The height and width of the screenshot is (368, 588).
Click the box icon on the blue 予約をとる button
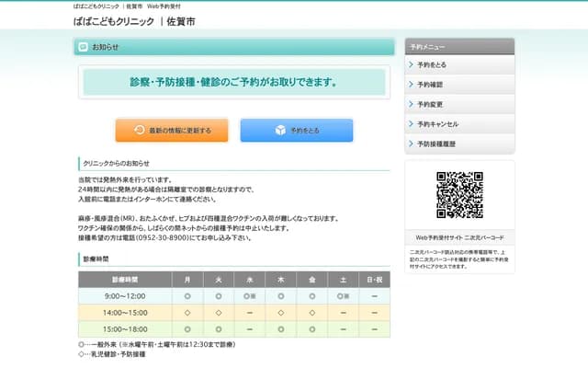pyautogui.click(x=280, y=131)
